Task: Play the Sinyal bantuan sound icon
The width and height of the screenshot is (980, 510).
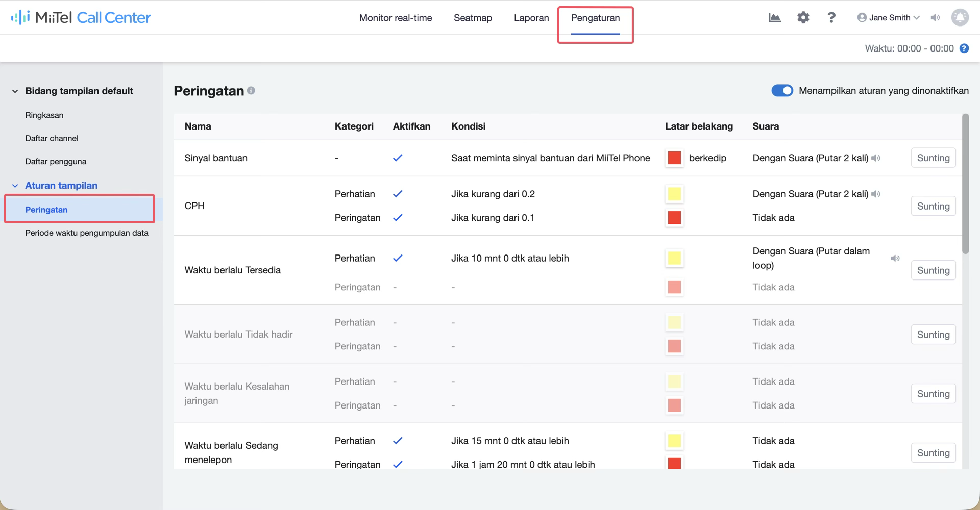Action: 876,158
